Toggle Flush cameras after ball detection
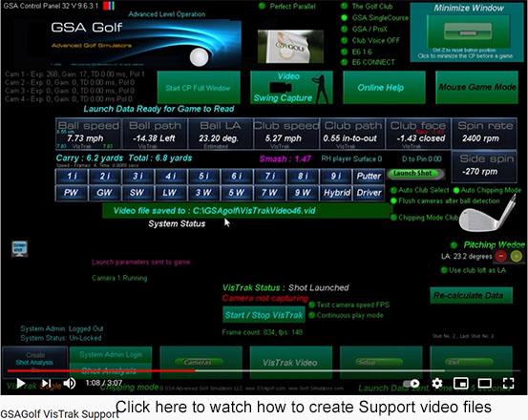Image resolution: width=528 pixels, height=420 pixels. pos(393,200)
